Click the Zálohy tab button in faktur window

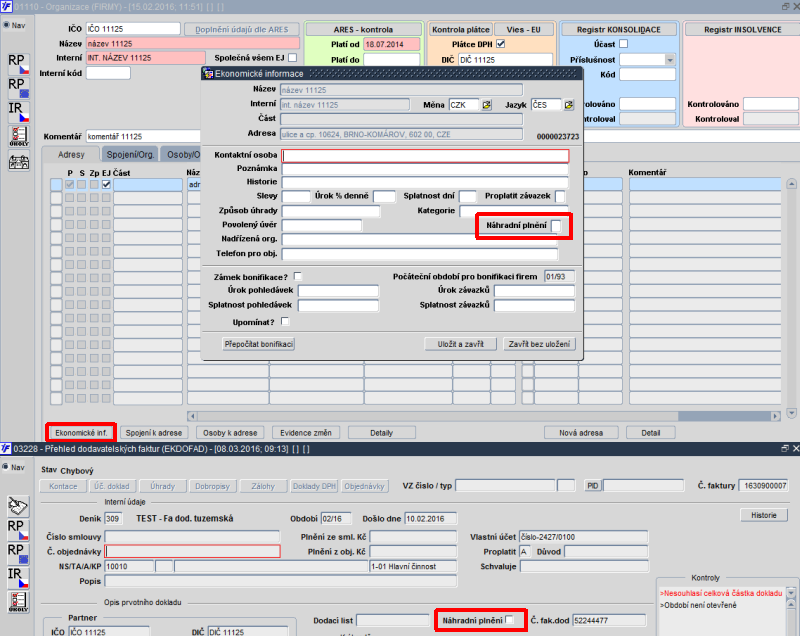point(263,486)
